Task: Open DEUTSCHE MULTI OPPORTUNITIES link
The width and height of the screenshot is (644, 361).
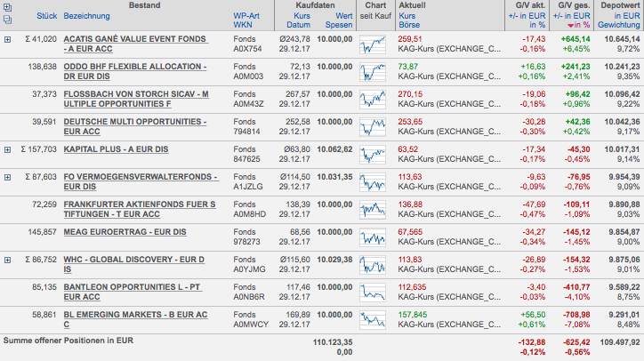Action: [x=134, y=126]
